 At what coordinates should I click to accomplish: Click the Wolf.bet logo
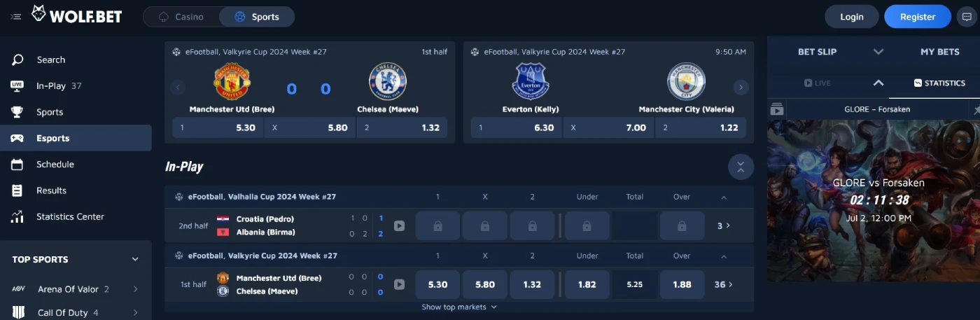click(76, 15)
